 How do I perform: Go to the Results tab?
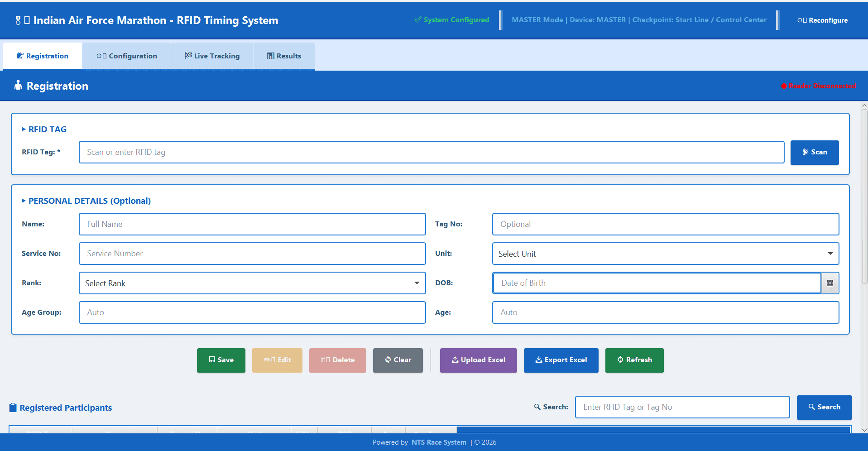[x=284, y=56]
